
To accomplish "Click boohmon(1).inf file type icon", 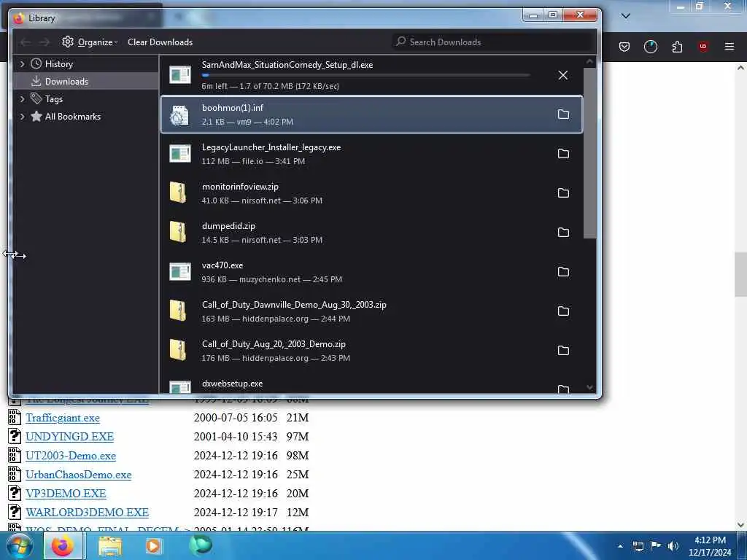I will (180, 114).
